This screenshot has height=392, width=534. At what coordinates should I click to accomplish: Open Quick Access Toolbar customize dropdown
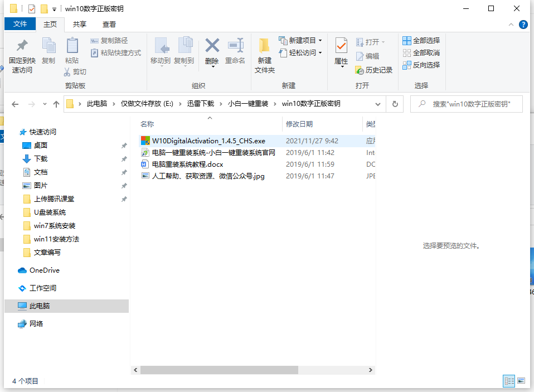pos(54,9)
